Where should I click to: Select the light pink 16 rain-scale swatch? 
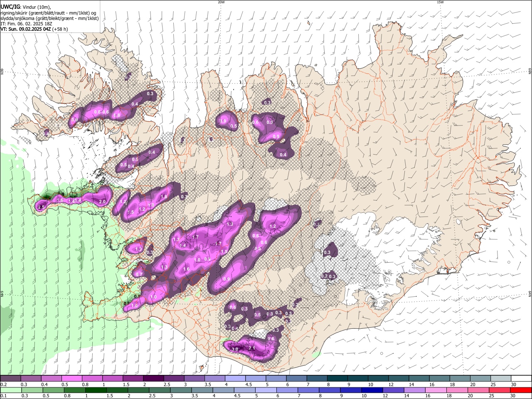pos(436,390)
